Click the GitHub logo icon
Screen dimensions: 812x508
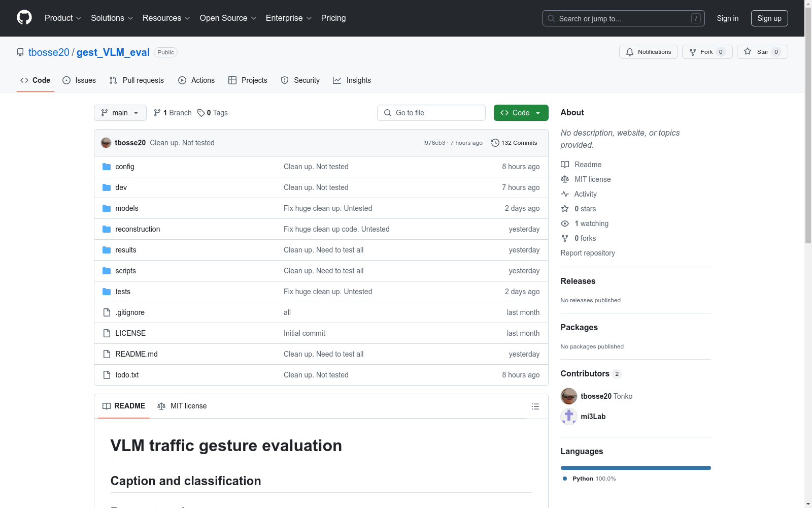[x=24, y=18]
